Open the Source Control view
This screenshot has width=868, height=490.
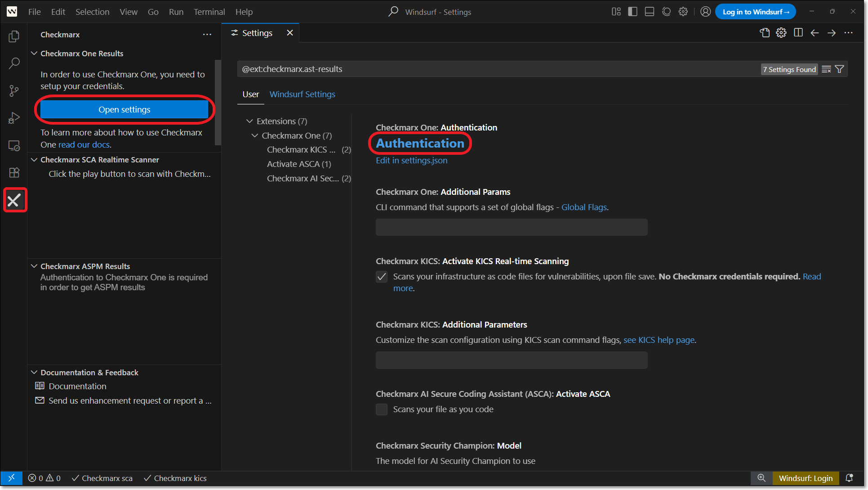14,91
